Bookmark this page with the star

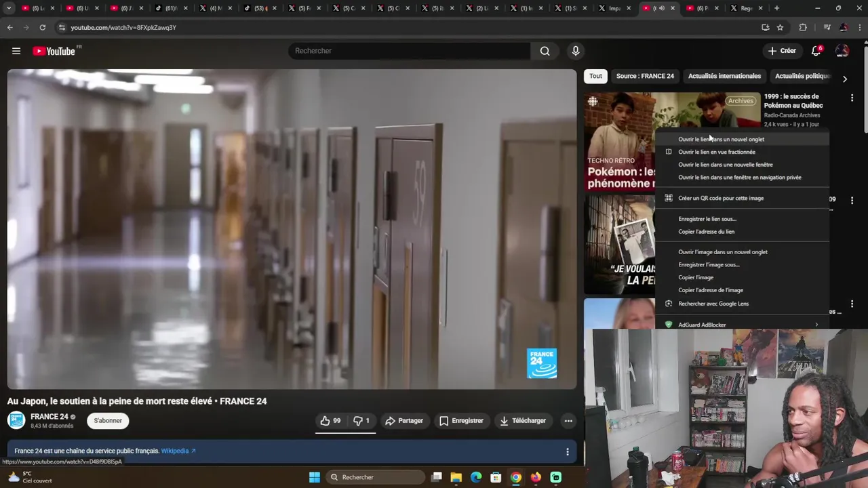780,27
